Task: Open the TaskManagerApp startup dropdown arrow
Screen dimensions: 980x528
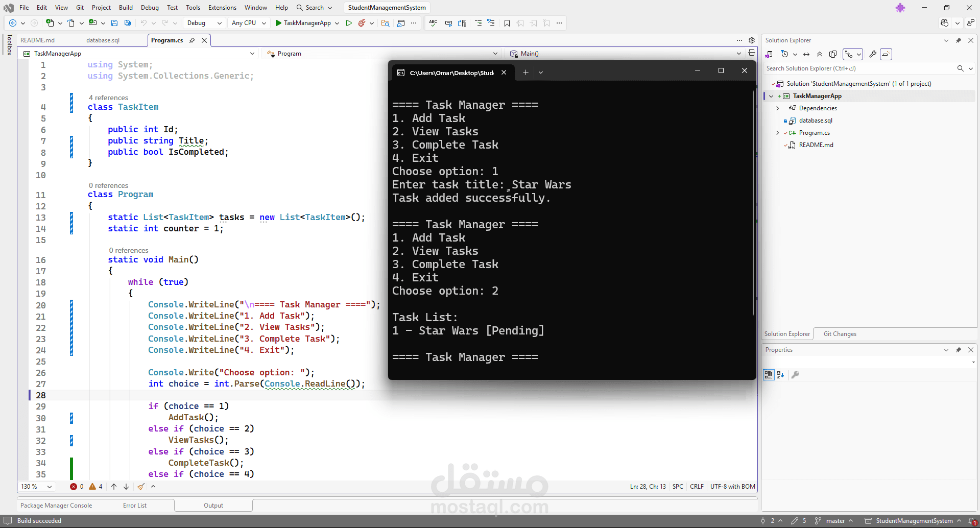Action: (337, 23)
